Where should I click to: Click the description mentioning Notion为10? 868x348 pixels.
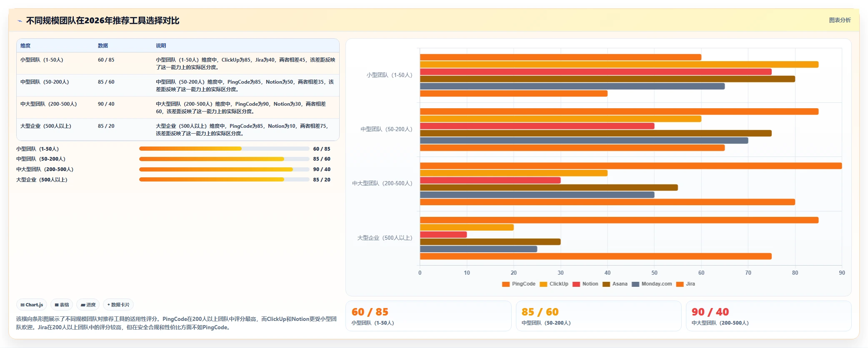pyautogui.click(x=242, y=129)
